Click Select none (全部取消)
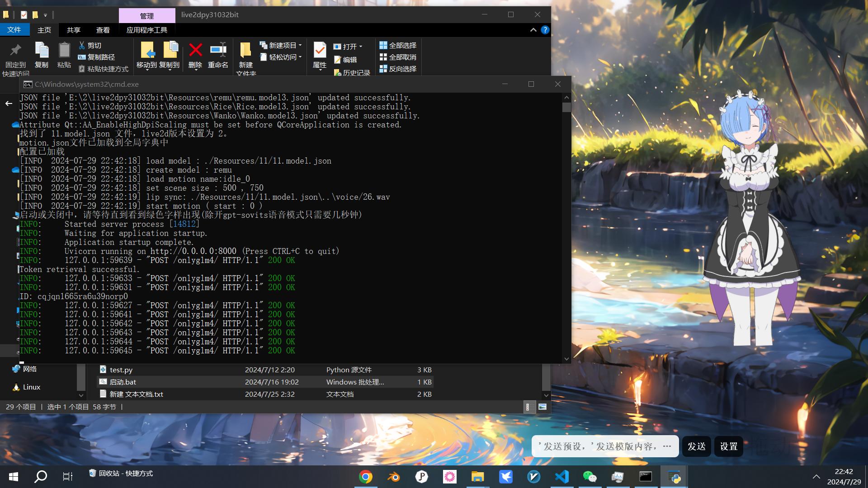The height and width of the screenshot is (488, 868). tap(398, 57)
